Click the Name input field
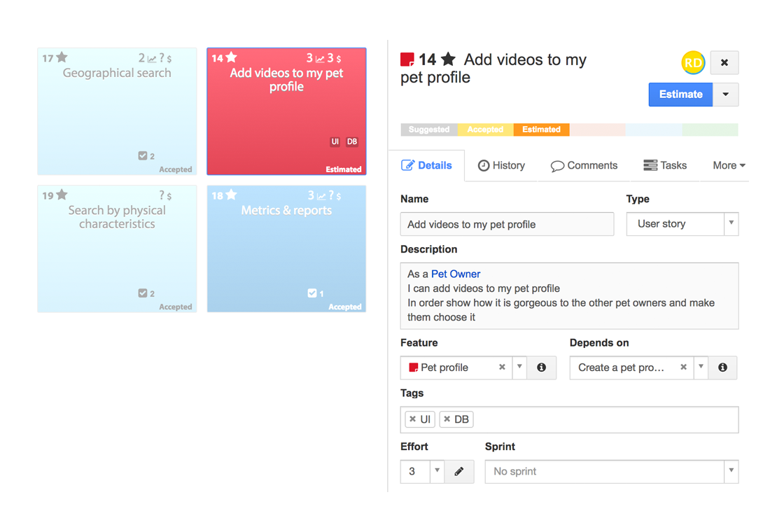Screen dimensions: 777x532 (507, 224)
